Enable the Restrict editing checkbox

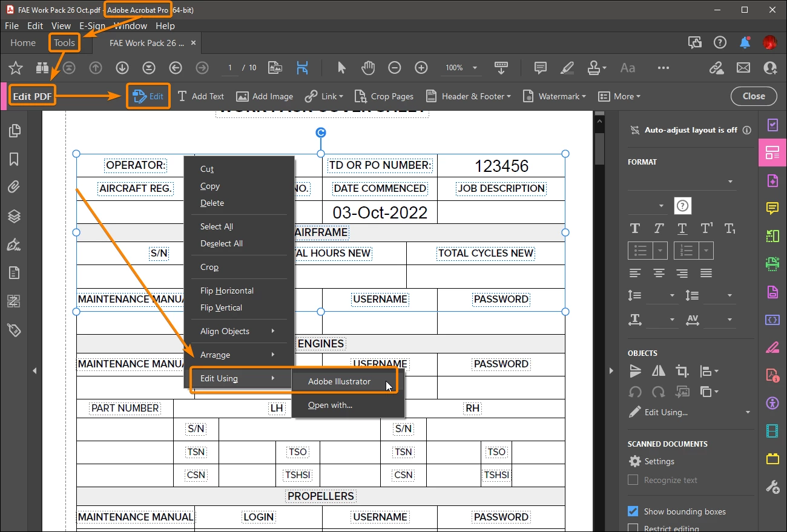(633, 528)
